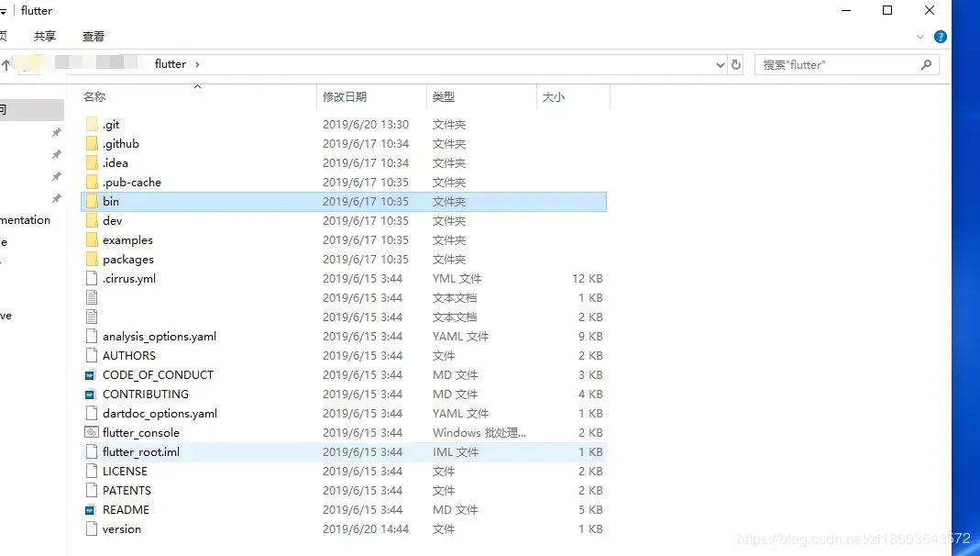Click the README markdown icon
Screen dimensions: 980x556
[x=90, y=510]
